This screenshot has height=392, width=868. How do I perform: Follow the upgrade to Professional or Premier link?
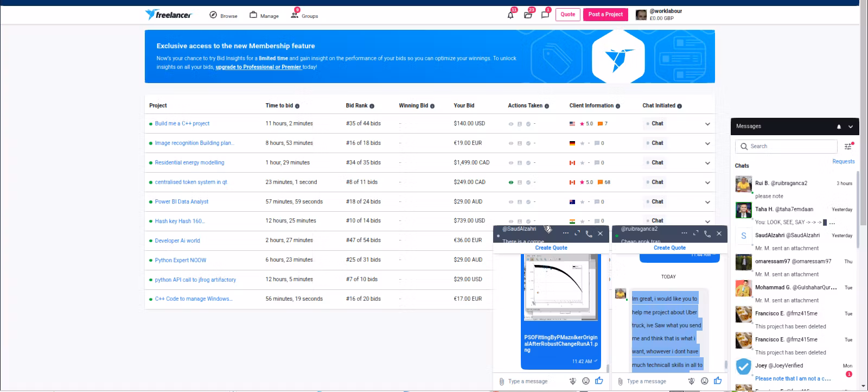click(258, 67)
